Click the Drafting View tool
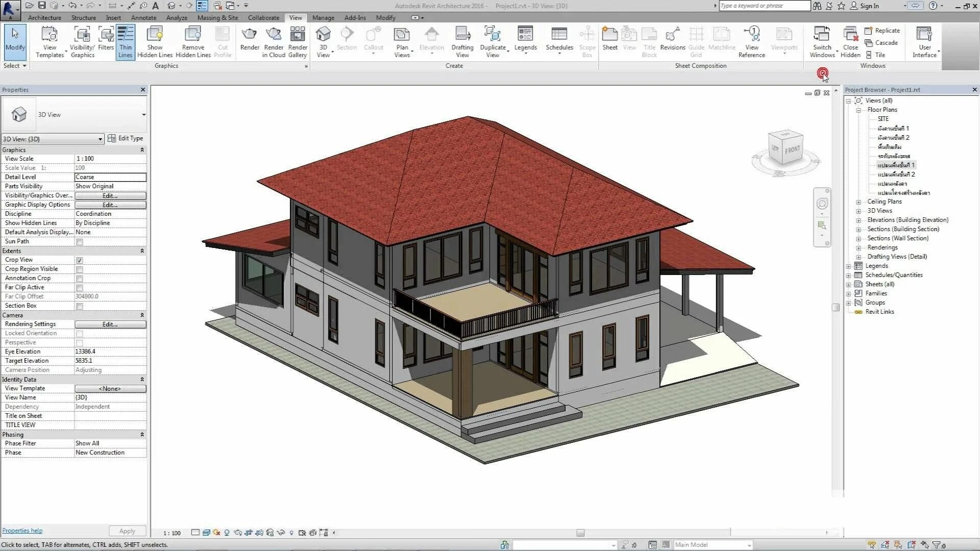 (x=462, y=35)
